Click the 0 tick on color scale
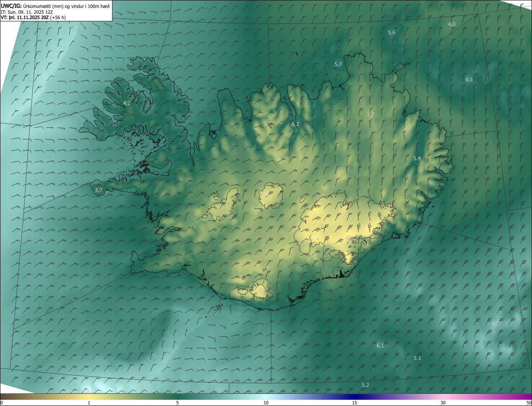Screen dimensions: 532x406 pyautogui.click(x=2, y=403)
